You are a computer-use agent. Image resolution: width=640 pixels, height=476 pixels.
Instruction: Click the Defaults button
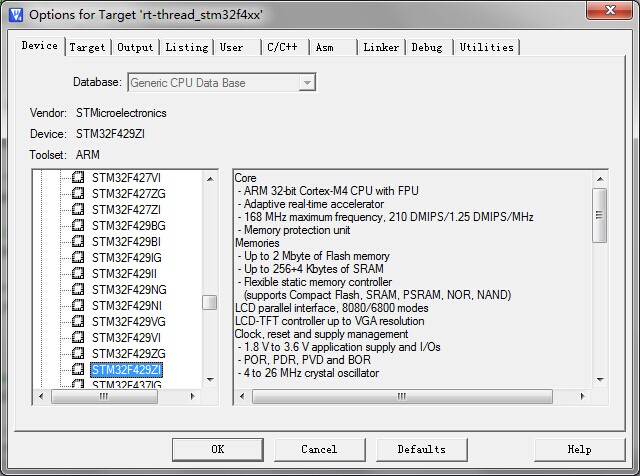pos(422,449)
